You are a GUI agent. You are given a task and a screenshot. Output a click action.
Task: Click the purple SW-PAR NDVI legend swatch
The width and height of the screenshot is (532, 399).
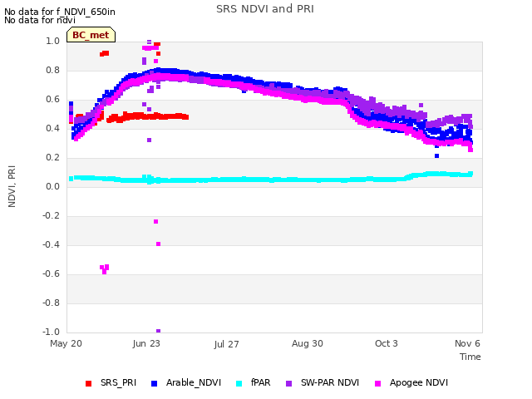288,383
